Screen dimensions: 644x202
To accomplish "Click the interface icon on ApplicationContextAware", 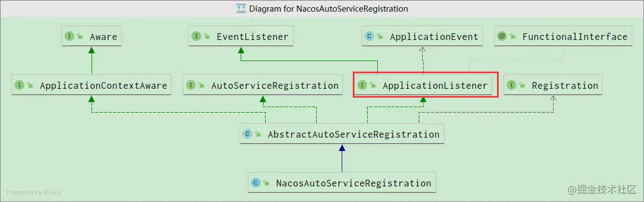I will tap(20, 85).
